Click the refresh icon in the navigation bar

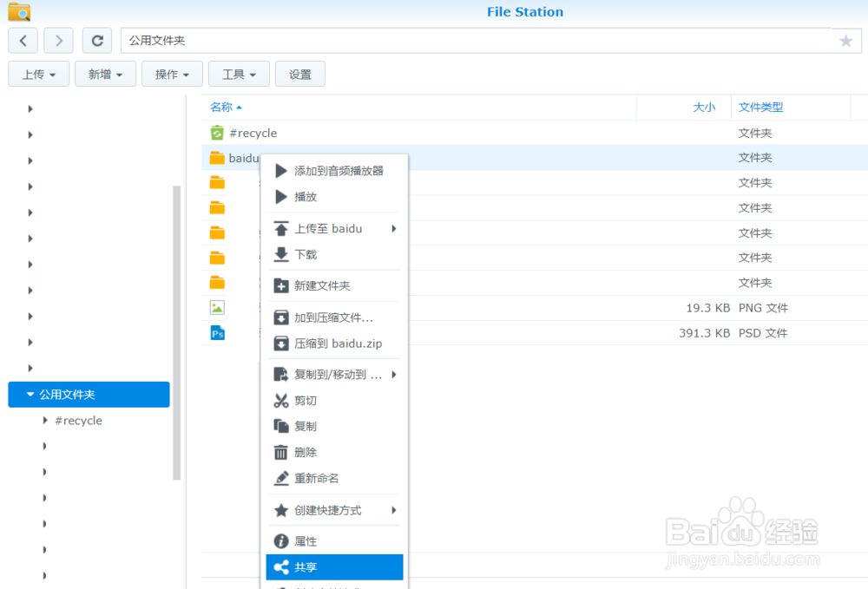point(97,40)
